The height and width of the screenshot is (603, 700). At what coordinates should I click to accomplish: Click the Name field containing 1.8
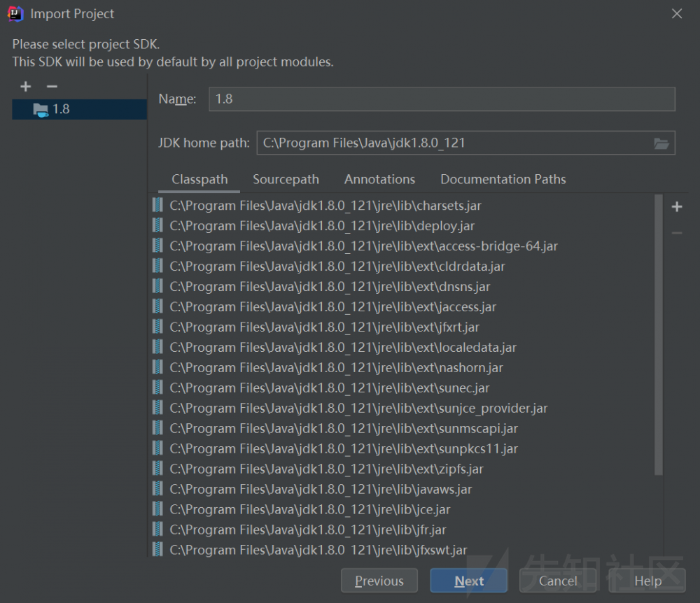click(x=442, y=99)
